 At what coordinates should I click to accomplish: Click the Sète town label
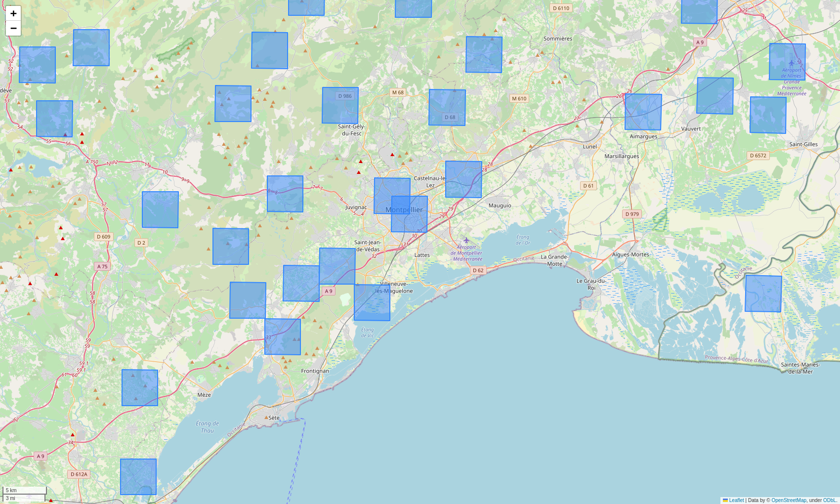point(274,418)
